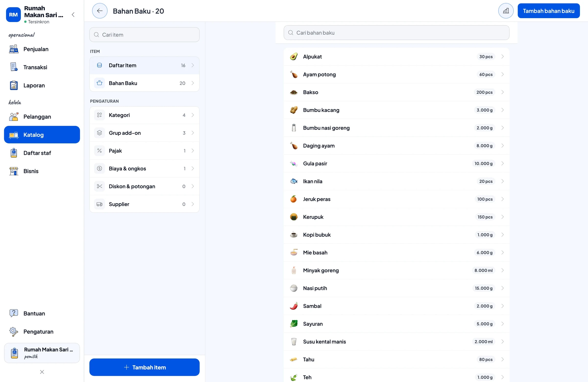Screen dimensions: 588x382
Task: Expand the Alpukat row chevron
Action: (502, 57)
